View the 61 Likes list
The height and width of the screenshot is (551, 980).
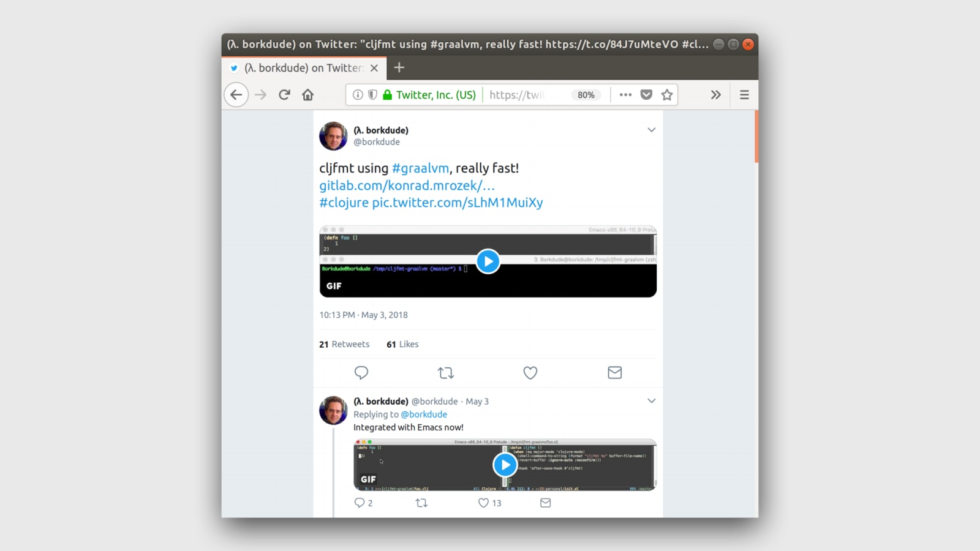click(402, 344)
